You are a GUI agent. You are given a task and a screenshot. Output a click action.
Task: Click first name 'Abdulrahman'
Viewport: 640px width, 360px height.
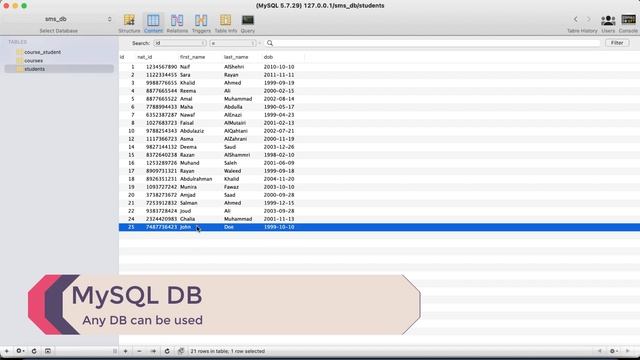(196, 179)
